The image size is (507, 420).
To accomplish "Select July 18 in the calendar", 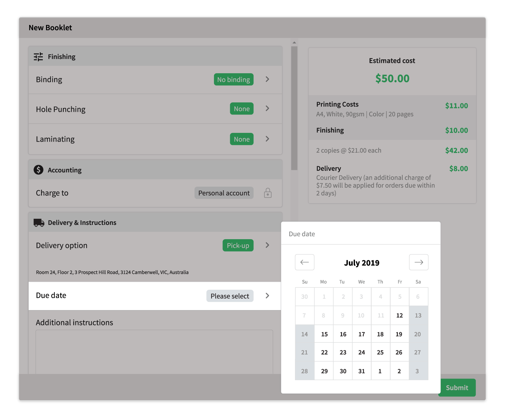I will pos(381,334).
